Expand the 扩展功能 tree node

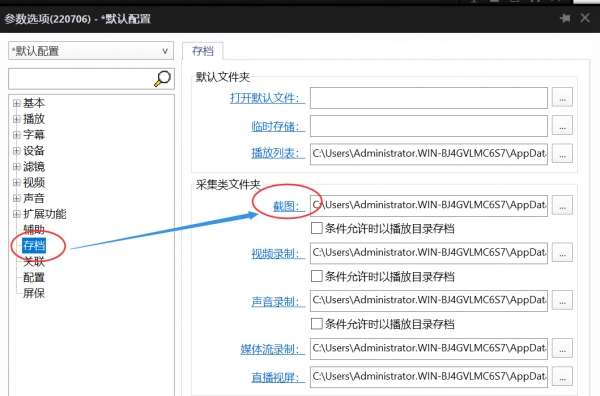click(16, 214)
